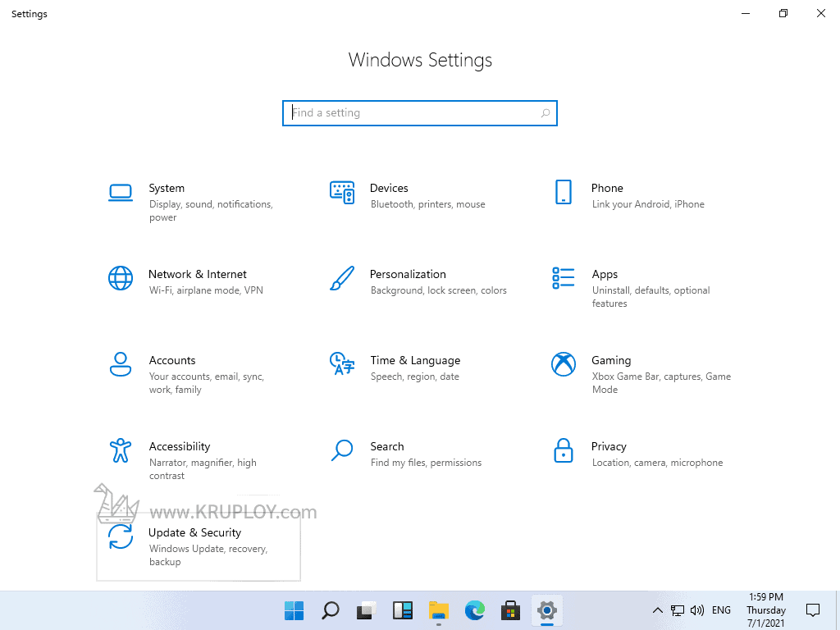Image resolution: width=840 pixels, height=630 pixels.
Task: Open the Time & Language label
Action: click(415, 361)
